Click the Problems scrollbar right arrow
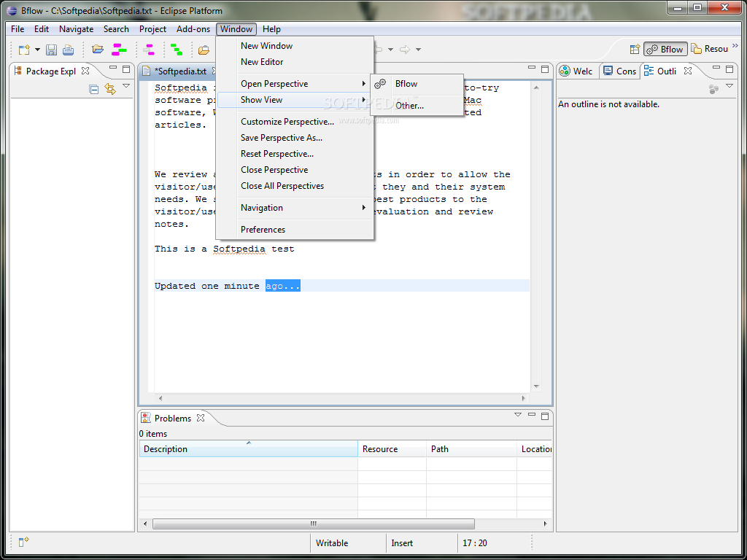This screenshot has height=560, width=747. (x=546, y=524)
